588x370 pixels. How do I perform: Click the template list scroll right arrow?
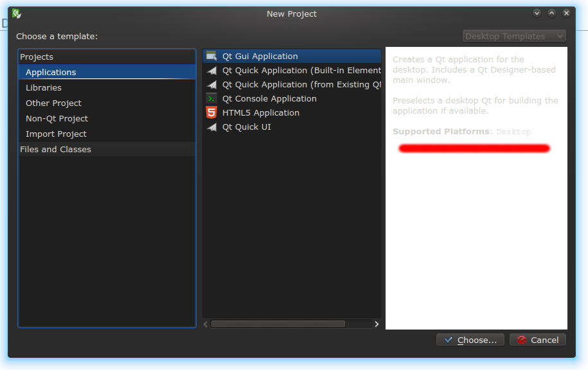[x=377, y=324]
